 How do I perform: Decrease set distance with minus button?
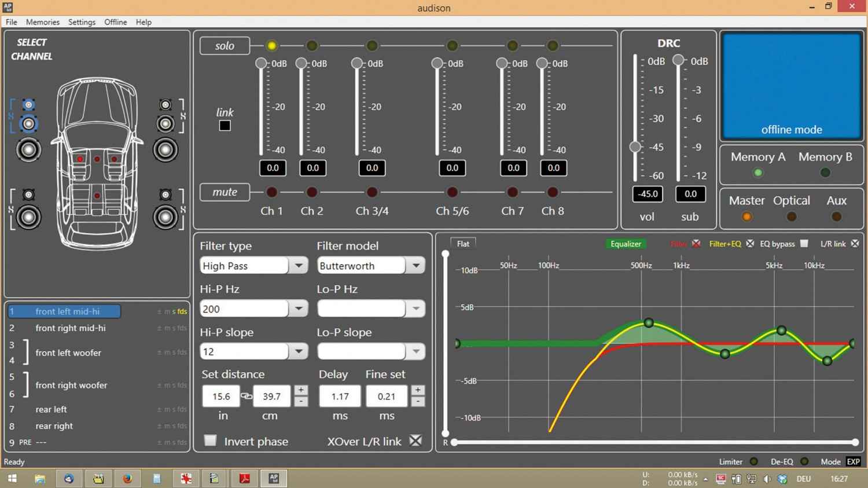click(301, 401)
